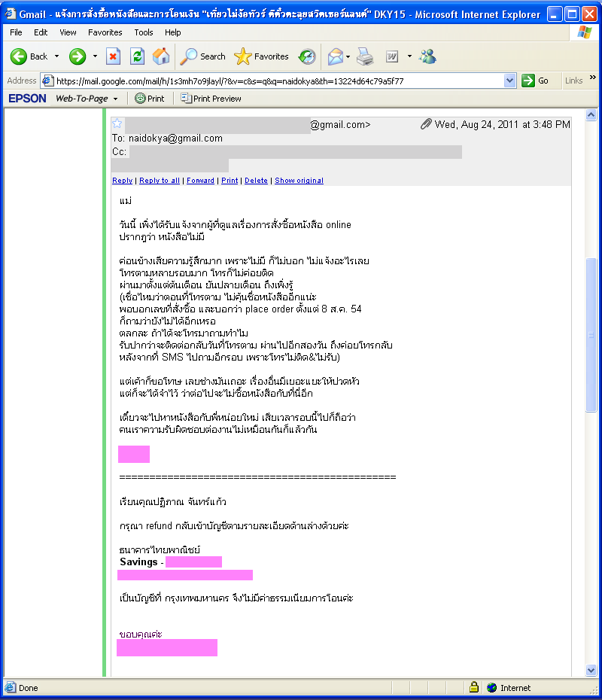Click the EPSON logo on toolbar
602x700 pixels.
pyautogui.click(x=27, y=99)
